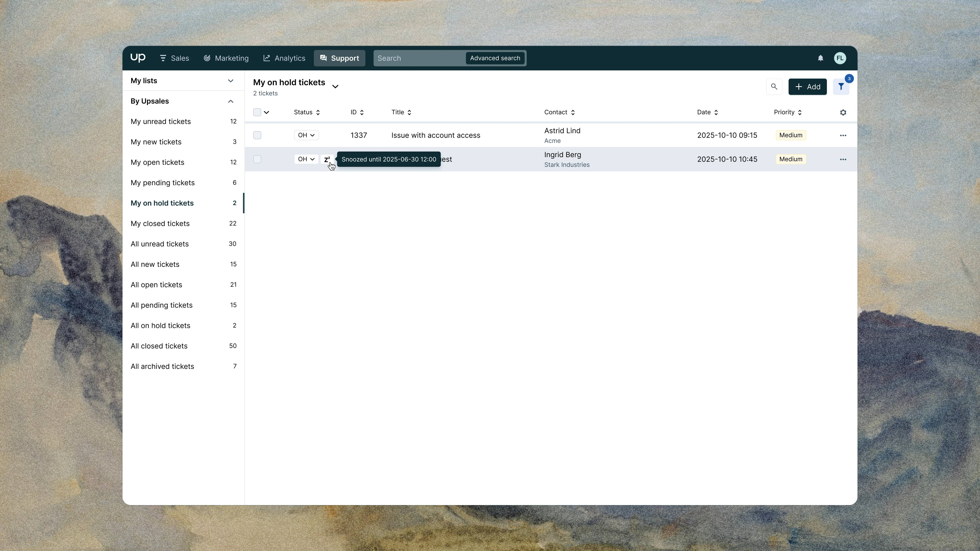Select the Support tab

click(339, 58)
